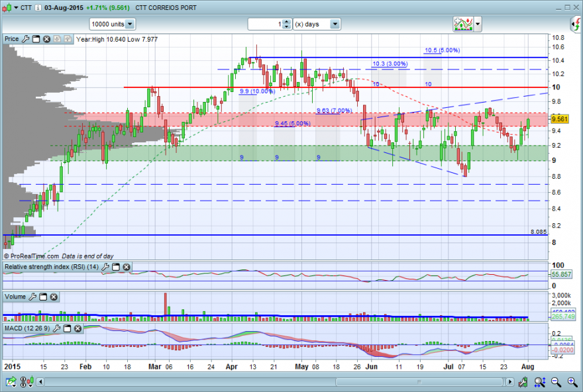
Task: Open the wrench chart settings icon bottom right
Action: point(523,381)
